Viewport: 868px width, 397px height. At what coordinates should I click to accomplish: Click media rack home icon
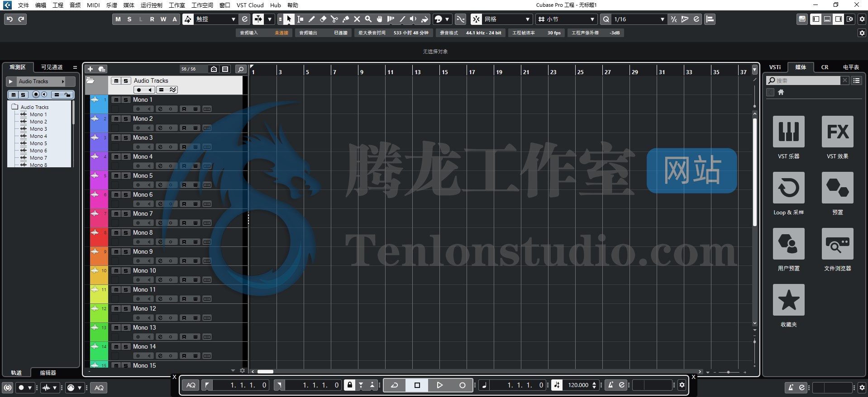(781, 92)
